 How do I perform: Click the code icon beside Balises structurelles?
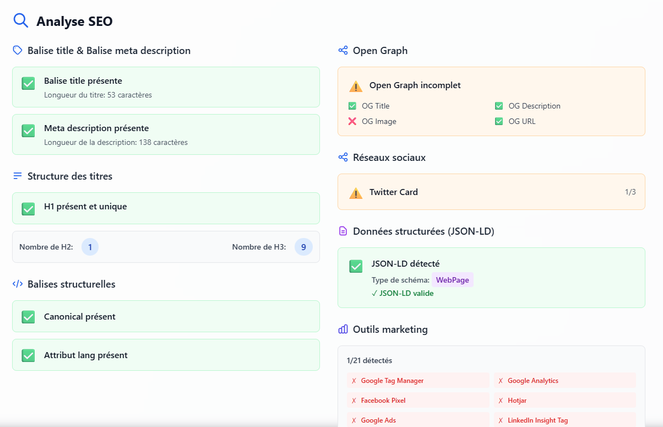point(17,284)
